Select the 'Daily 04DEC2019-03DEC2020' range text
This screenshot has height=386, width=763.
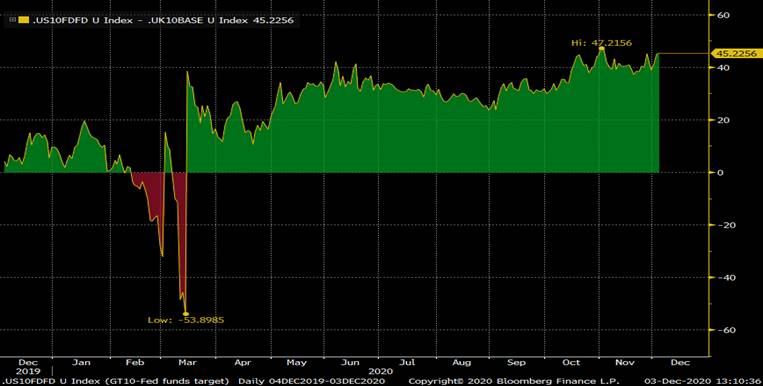click(311, 381)
